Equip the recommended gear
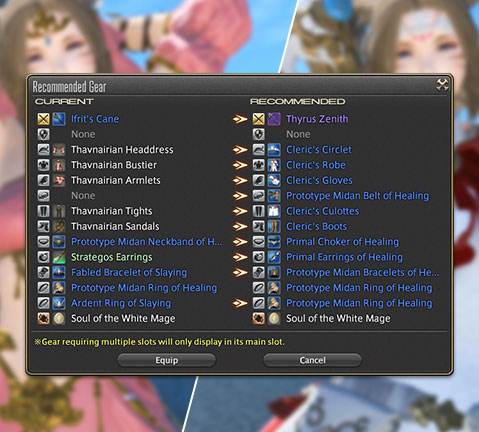479x432 pixels. [x=167, y=360]
